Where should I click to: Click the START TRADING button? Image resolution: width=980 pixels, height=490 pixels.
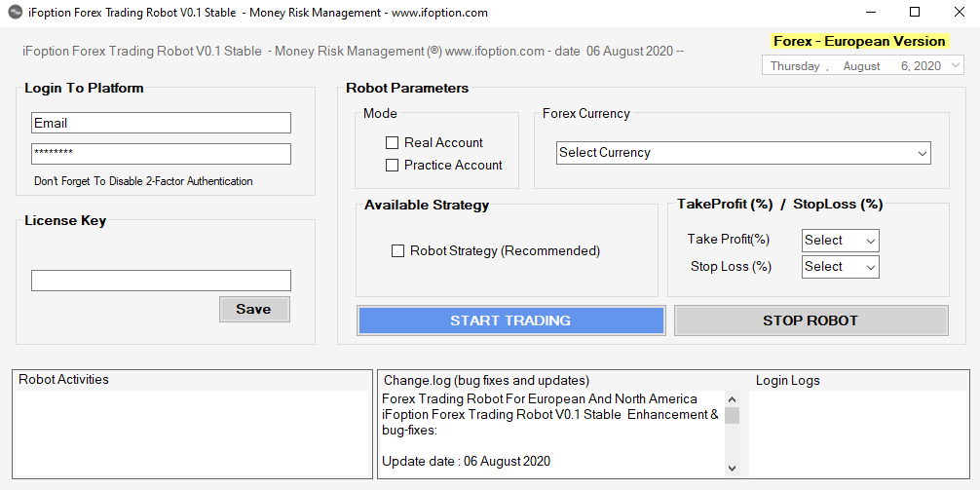coord(510,320)
